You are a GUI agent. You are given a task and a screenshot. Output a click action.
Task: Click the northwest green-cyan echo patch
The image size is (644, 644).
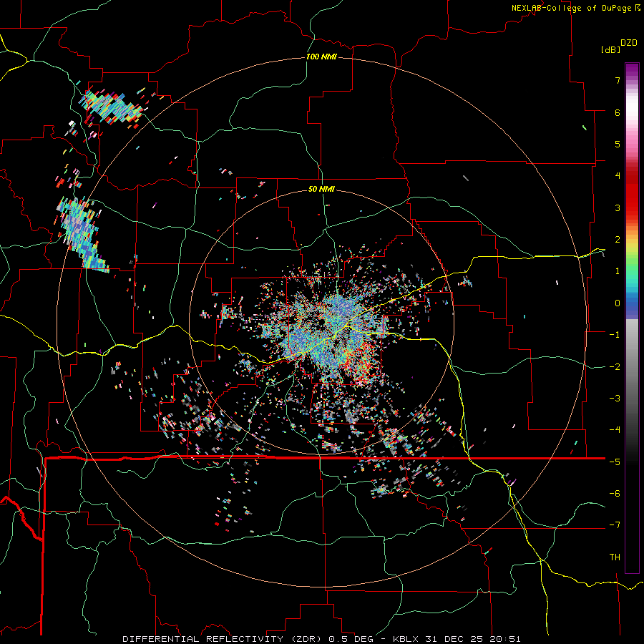[x=111, y=107]
